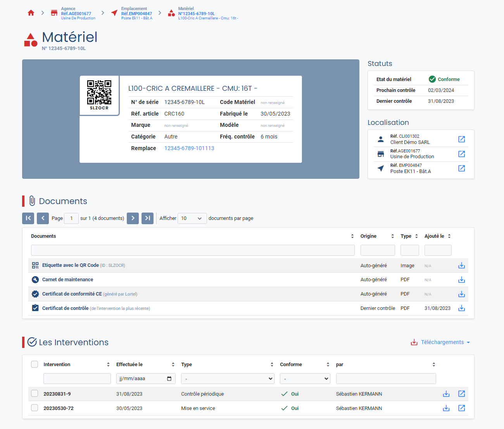Click the Matériel shapes icon in breadcrumb

[171, 13]
